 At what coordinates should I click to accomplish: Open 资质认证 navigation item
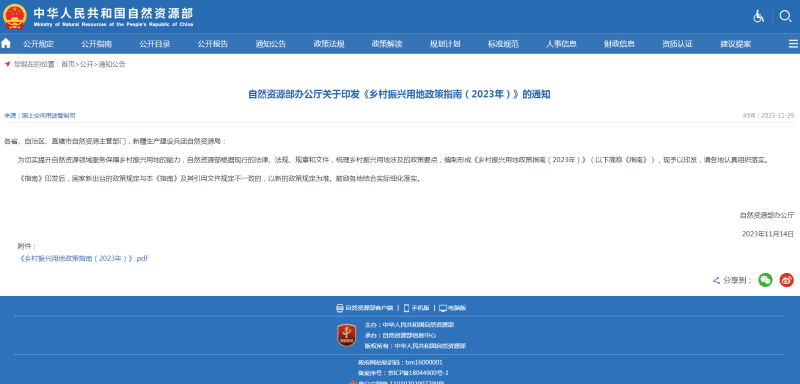click(x=678, y=44)
